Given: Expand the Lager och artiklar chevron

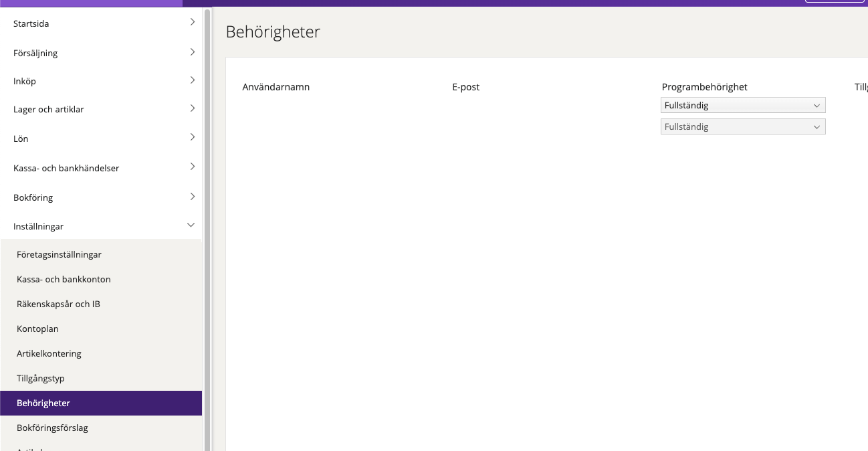Looking at the screenshot, I should (x=192, y=108).
